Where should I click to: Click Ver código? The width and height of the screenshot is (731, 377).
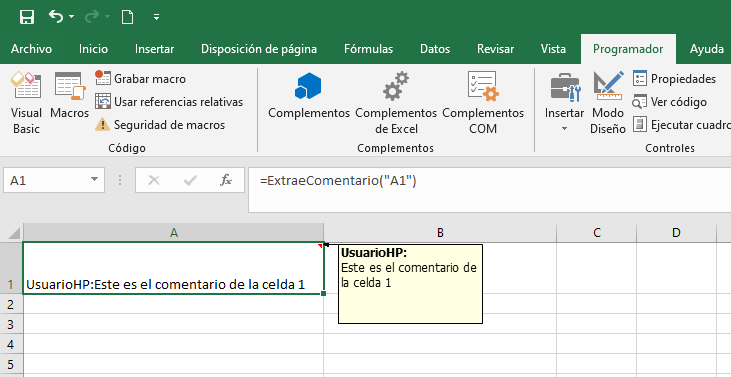[x=669, y=102]
